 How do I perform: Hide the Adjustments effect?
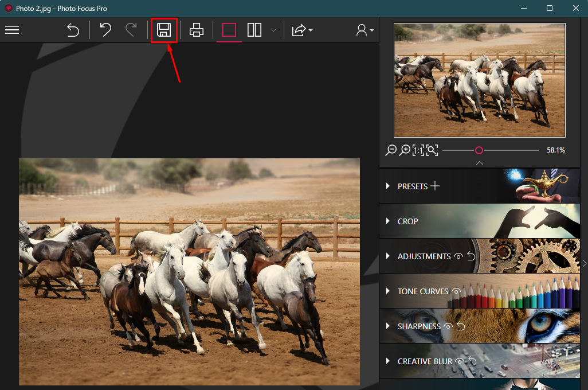[x=458, y=256]
